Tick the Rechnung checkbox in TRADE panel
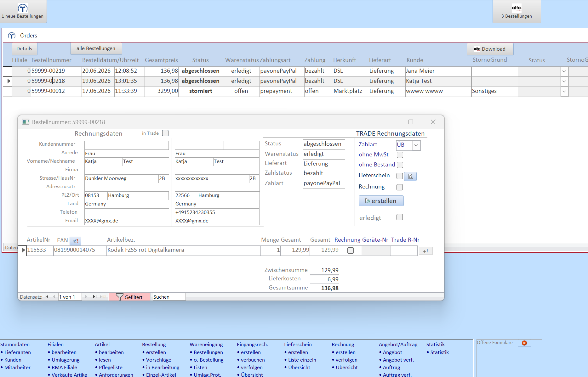 [400, 187]
